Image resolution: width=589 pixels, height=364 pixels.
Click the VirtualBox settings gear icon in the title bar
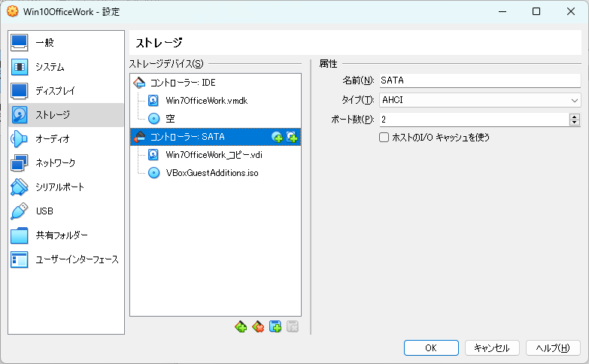(12, 11)
